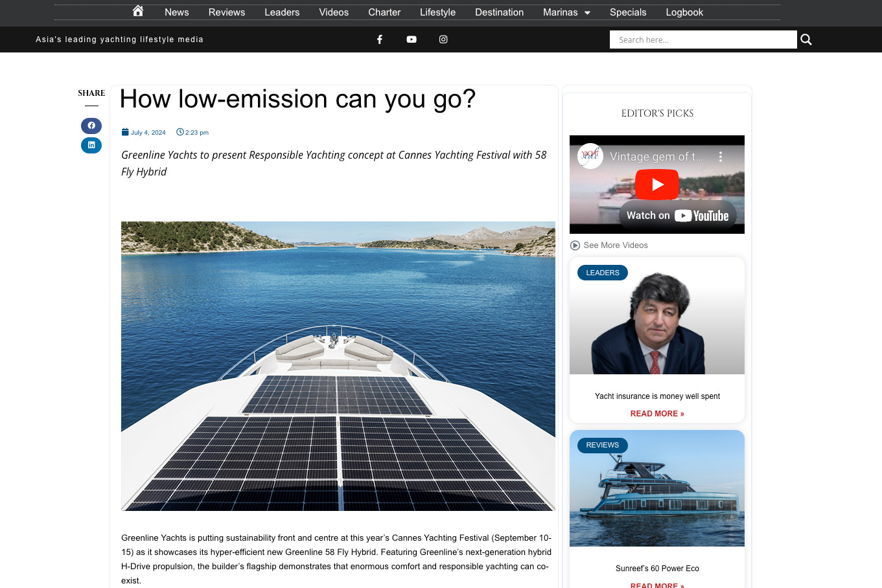The image size is (882, 588).
Task: Open the Sunreef yacht thumbnail
Action: (x=657, y=488)
